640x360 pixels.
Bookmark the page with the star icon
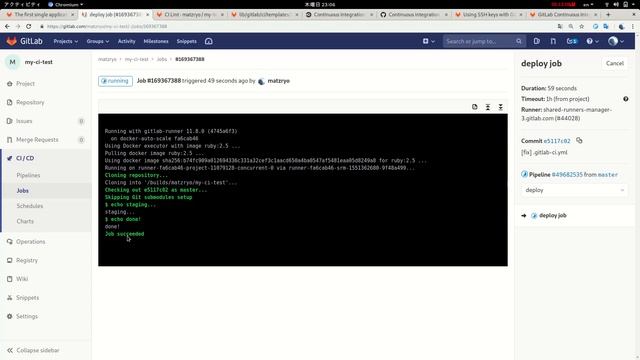click(582, 26)
